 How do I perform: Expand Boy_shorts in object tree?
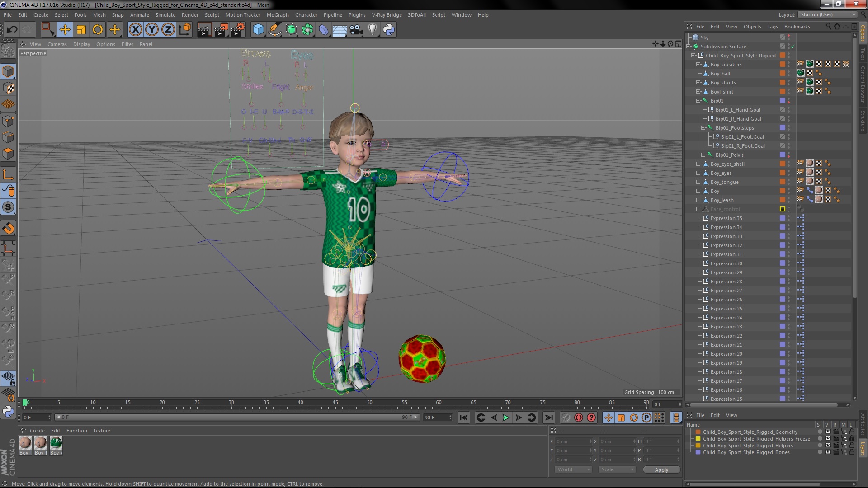(698, 83)
